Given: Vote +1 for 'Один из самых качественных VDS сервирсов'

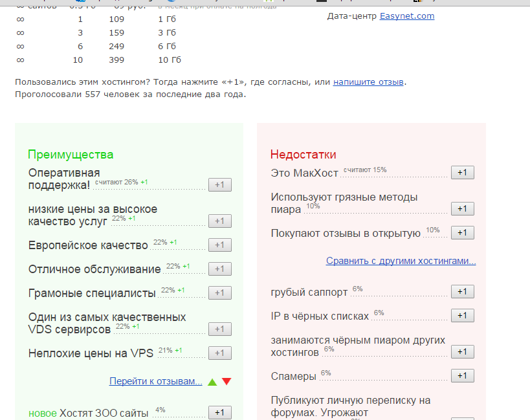Looking at the screenshot, I should [220, 329].
